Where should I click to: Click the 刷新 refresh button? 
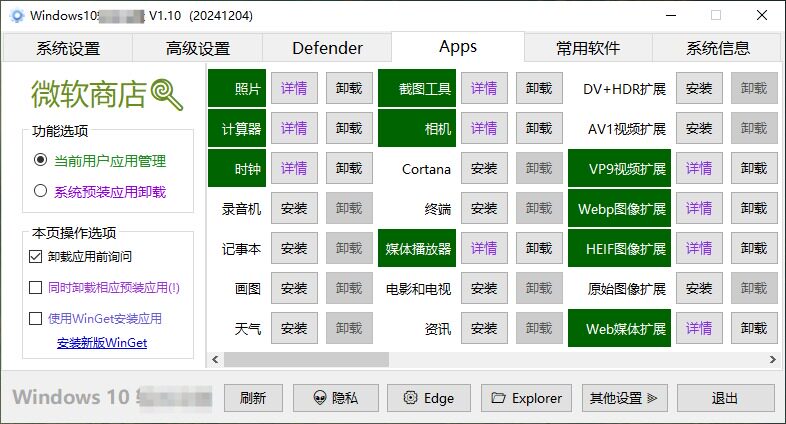(253, 398)
